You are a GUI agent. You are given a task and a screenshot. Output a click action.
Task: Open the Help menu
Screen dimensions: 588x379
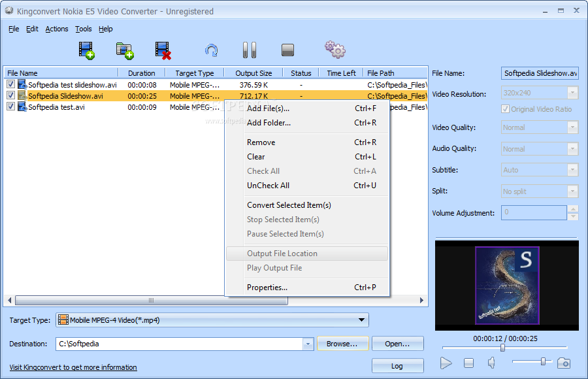point(106,29)
